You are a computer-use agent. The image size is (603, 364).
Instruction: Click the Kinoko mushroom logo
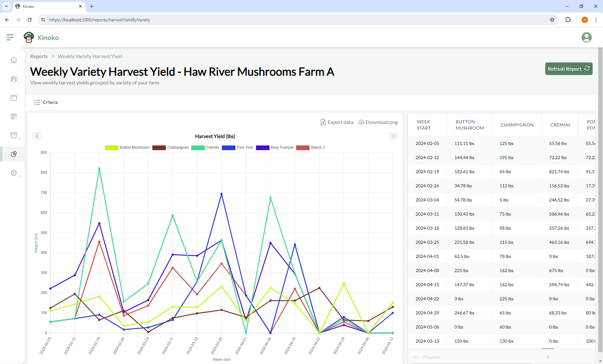(29, 37)
